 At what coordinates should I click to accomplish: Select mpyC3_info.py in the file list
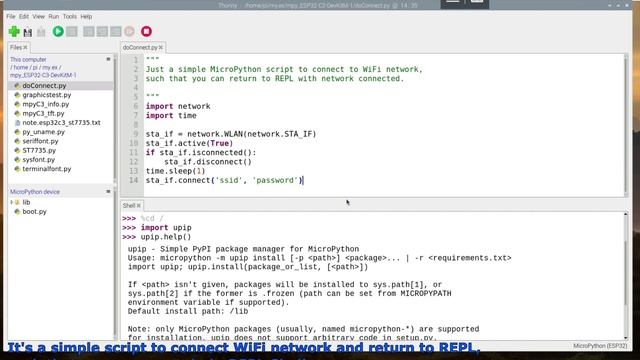[46, 104]
